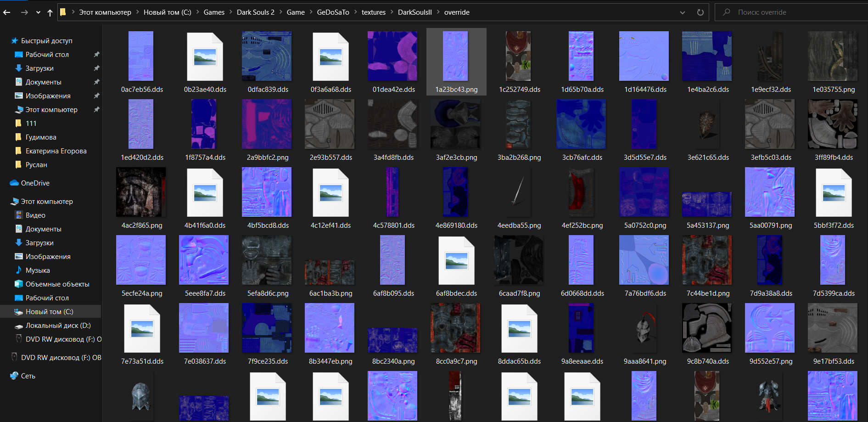Select 3e621c65.dds shield thumbnail

coord(707,124)
